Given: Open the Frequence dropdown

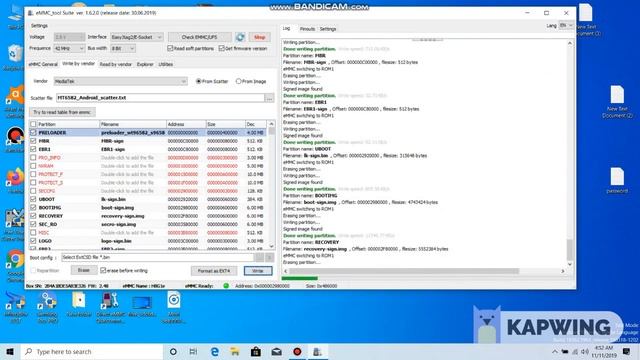Looking at the screenshot, I should point(69,48).
